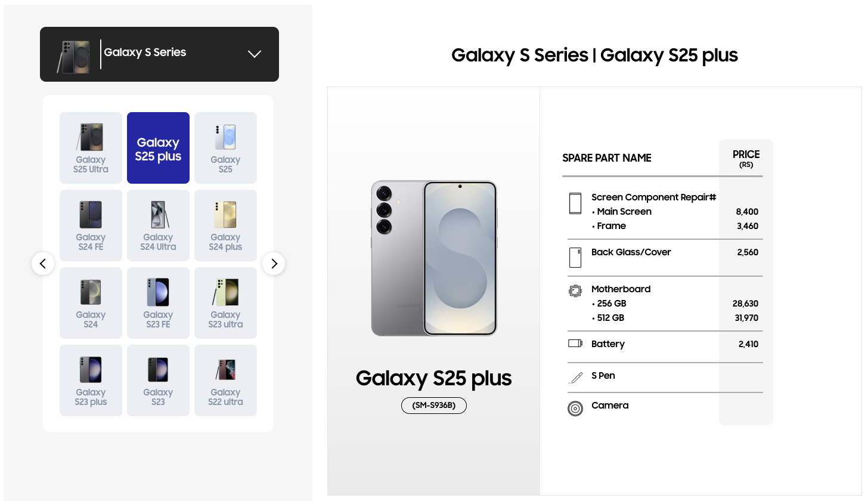This screenshot has height=501, width=868.
Task: Expand the Galaxy S Series dropdown
Action: pos(159,54)
